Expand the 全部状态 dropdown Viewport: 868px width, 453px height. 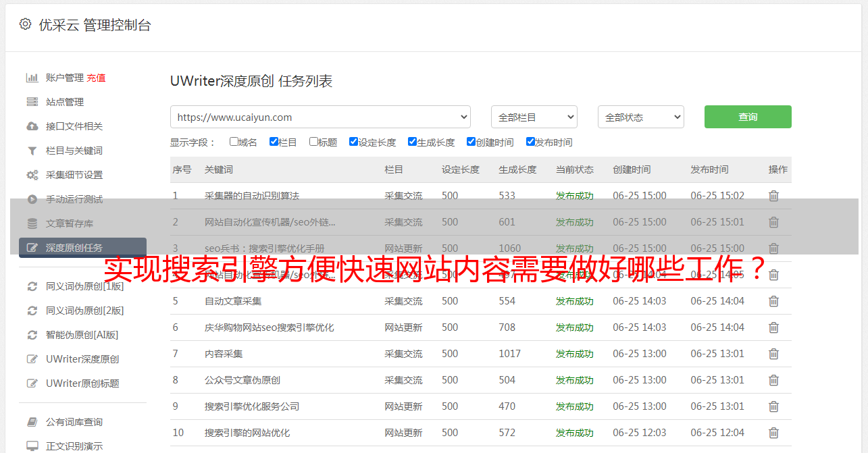(641, 117)
